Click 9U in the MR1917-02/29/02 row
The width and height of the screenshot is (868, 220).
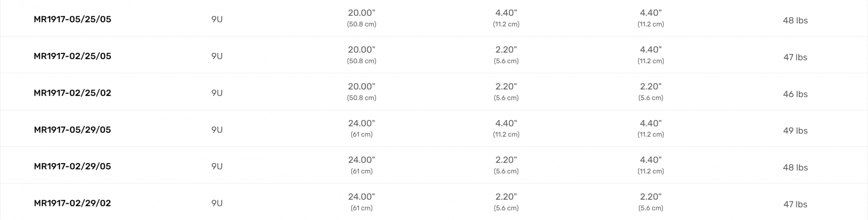point(217,203)
